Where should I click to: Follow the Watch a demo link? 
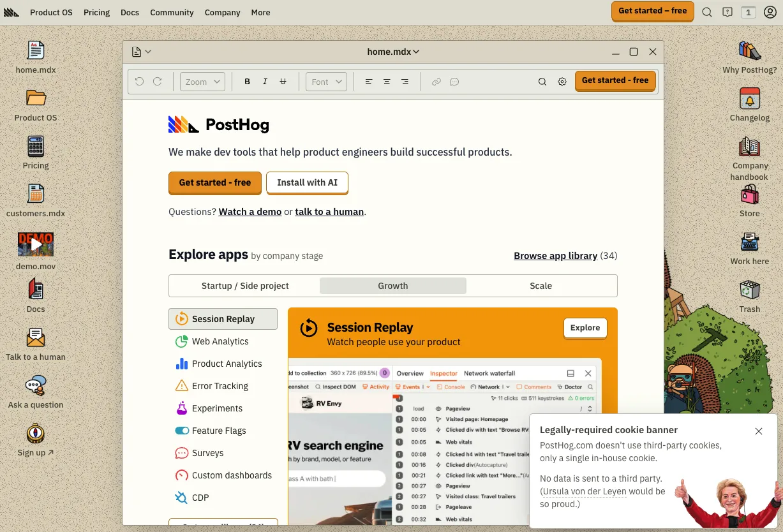pyautogui.click(x=250, y=212)
